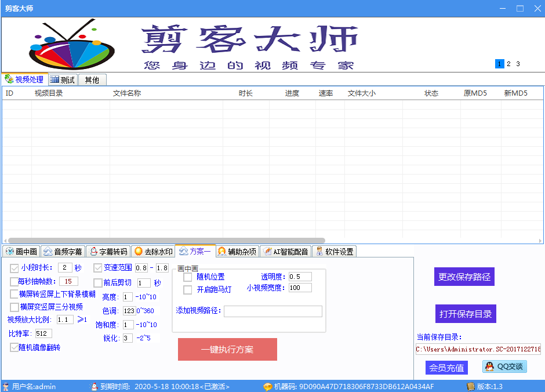Enable the 每秒抽帧数 checkbox

click(x=14, y=282)
